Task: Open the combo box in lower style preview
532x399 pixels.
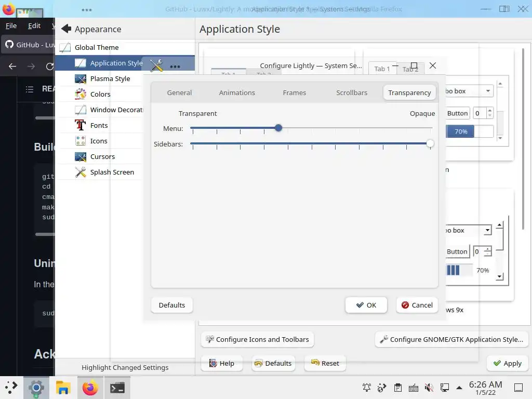Action: tap(469, 230)
